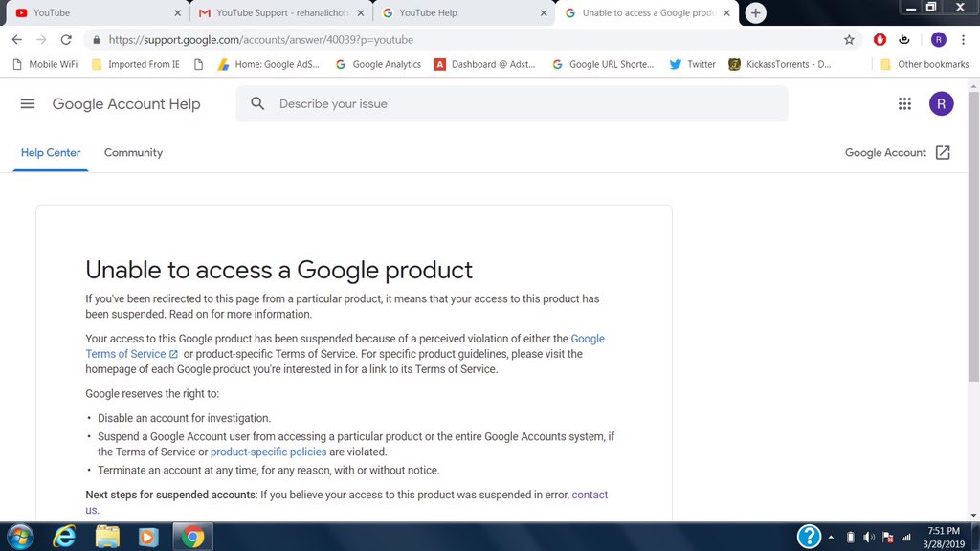Open Google Account external link
Image resolution: width=980 pixels, height=551 pixels.
click(897, 152)
